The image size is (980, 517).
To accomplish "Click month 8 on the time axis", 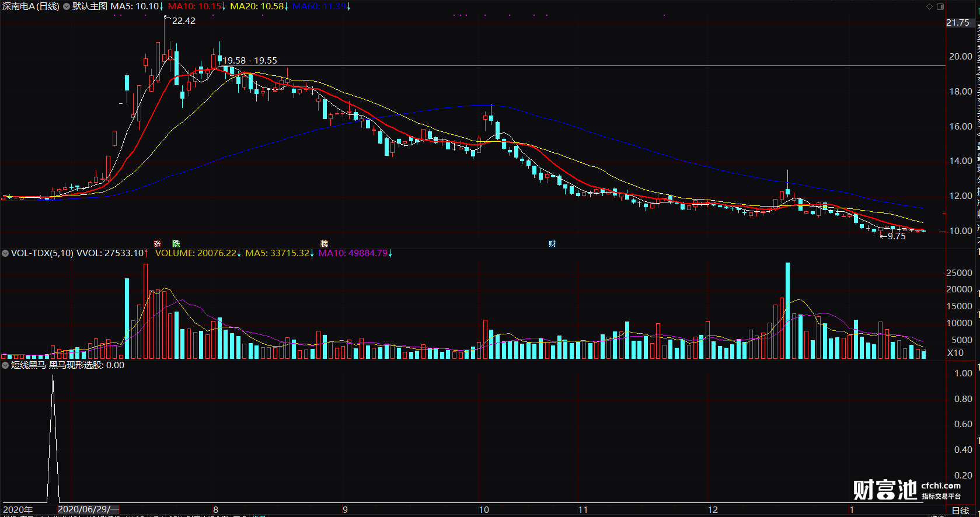I will 216,509.
